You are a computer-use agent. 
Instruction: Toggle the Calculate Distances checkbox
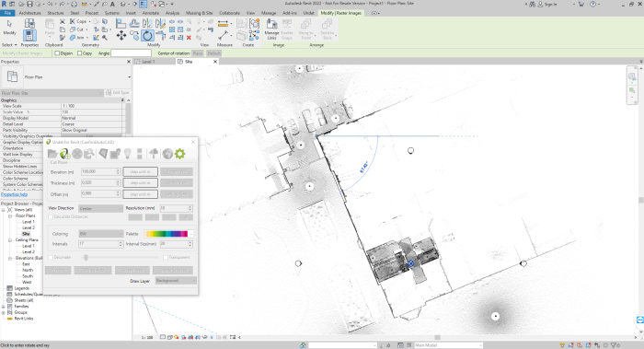click(x=51, y=216)
